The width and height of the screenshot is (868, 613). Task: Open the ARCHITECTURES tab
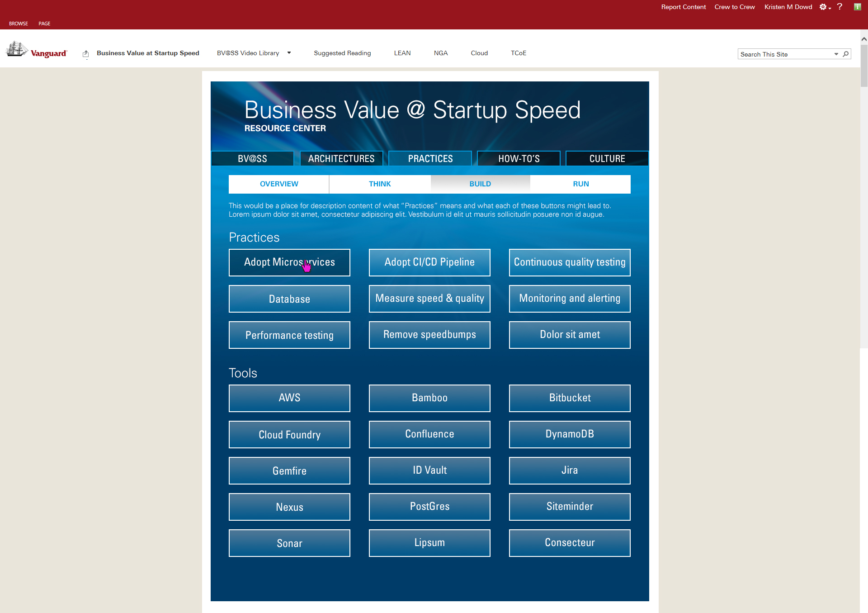(x=341, y=159)
